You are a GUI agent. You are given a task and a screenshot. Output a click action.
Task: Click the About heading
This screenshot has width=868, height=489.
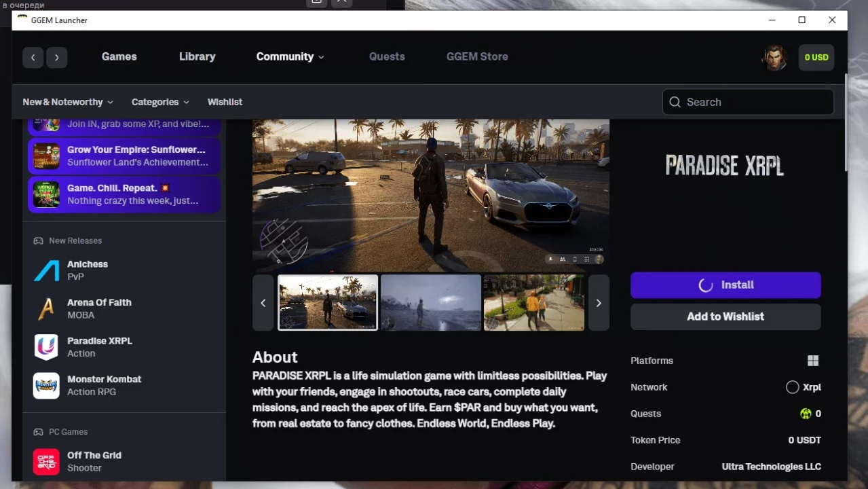click(275, 357)
